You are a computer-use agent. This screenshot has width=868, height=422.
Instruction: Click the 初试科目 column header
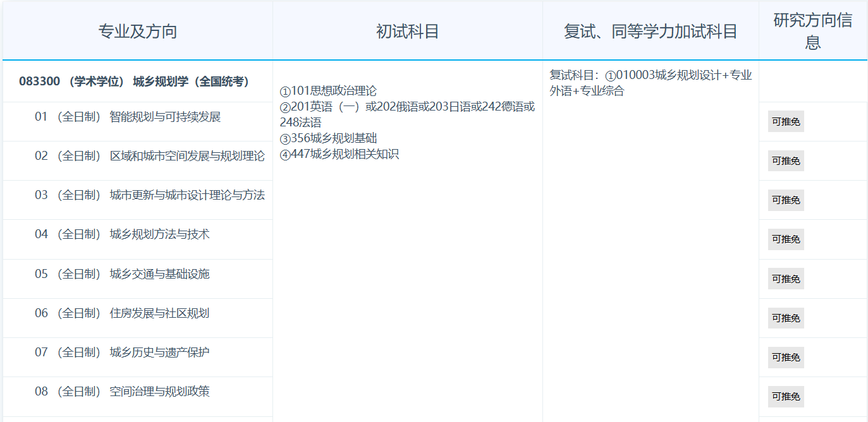tap(407, 29)
